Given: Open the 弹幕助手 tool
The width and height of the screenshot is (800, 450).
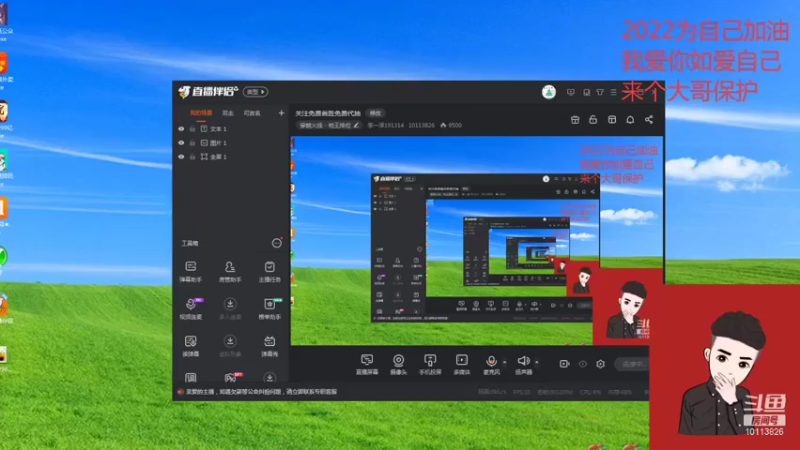Looking at the screenshot, I should (x=190, y=271).
